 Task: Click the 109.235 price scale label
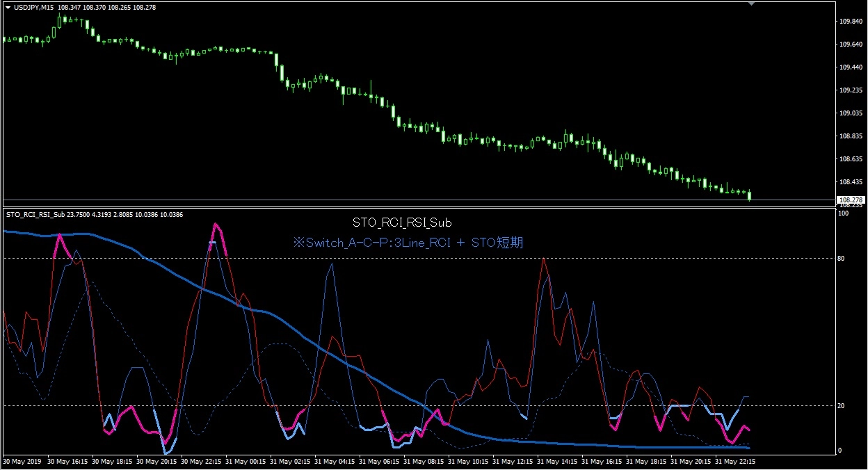point(850,90)
